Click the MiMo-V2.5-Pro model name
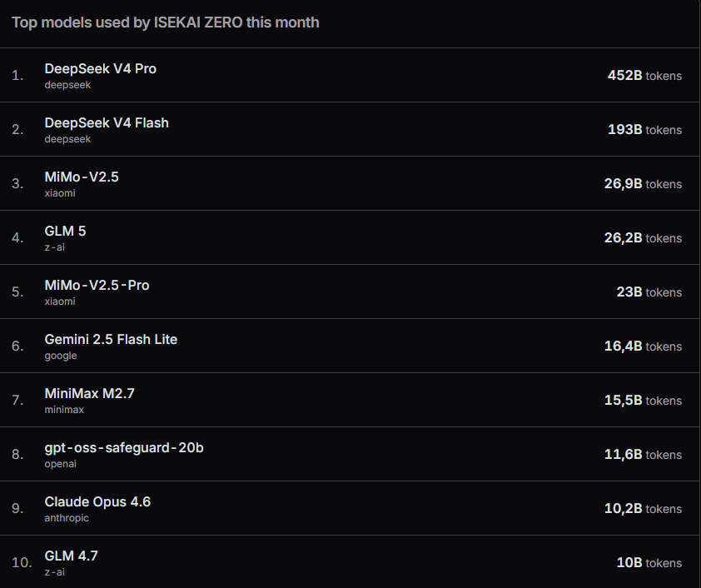Image resolution: width=701 pixels, height=588 pixels. pyautogui.click(x=97, y=286)
